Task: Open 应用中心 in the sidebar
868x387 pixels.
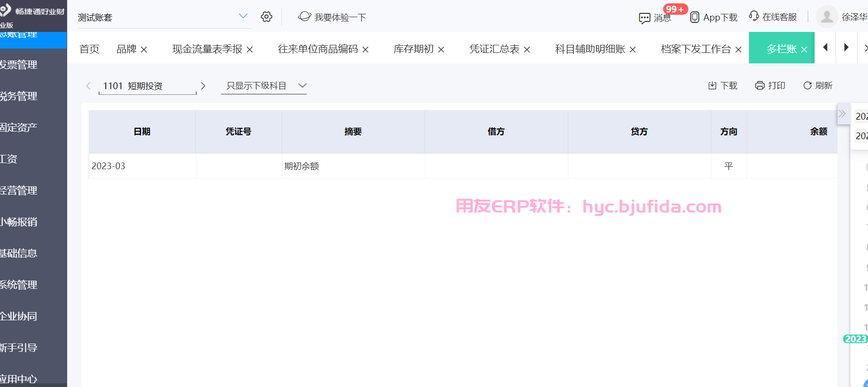Action: click(19, 379)
